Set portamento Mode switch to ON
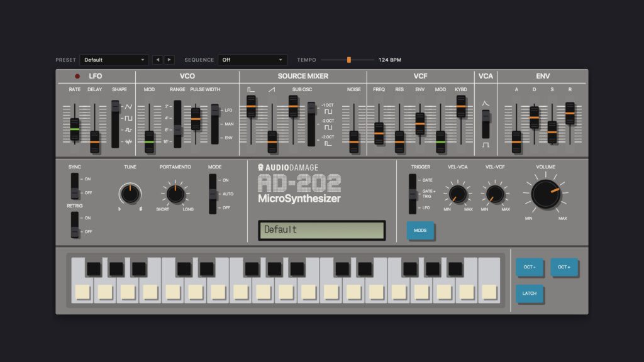Viewport: 644px width, 362px height. pyautogui.click(x=226, y=180)
